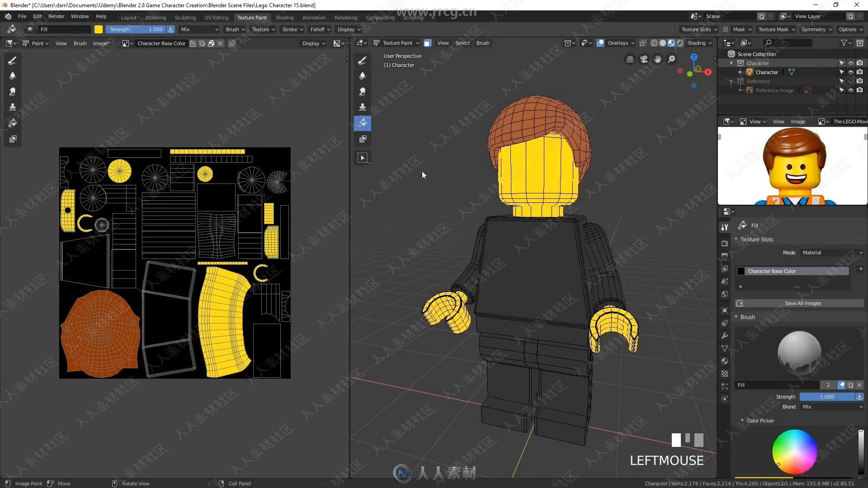Click the X axis on the navigation gizmo
This screenshot has height=488, width=868.
click(x=708, y=72)
